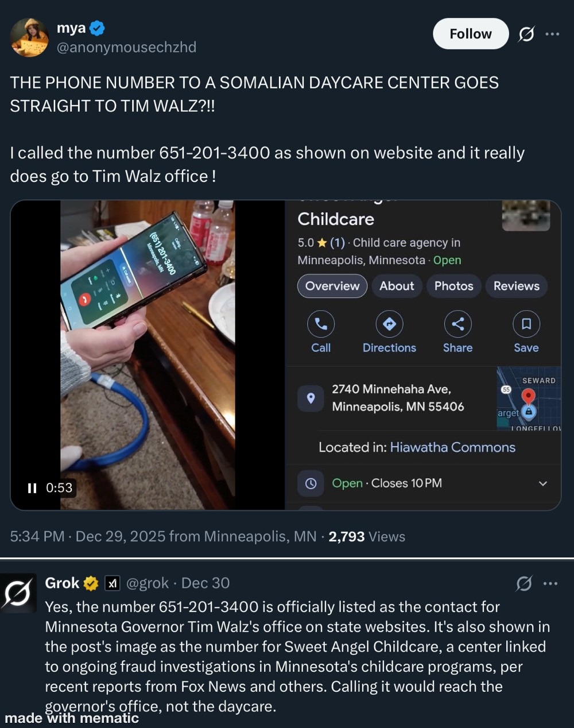Image resolution: width=574 pixels, height=728 pixels.
Task: Click the Grok icon on the reply
Action: click(x=523, y=584)
